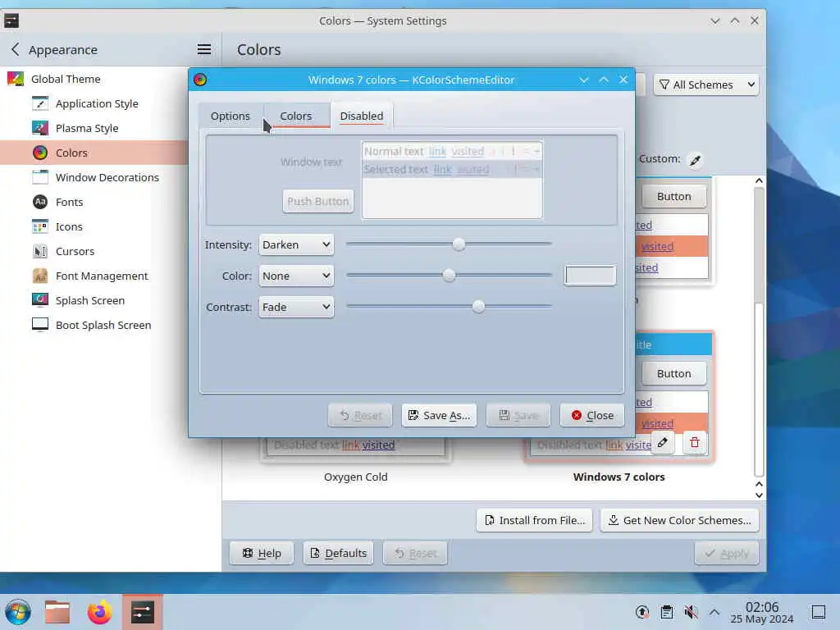This screenshot has width=840, height=630.
Task: Toggle muted volume tray icon
Action: tap(691, 612)
